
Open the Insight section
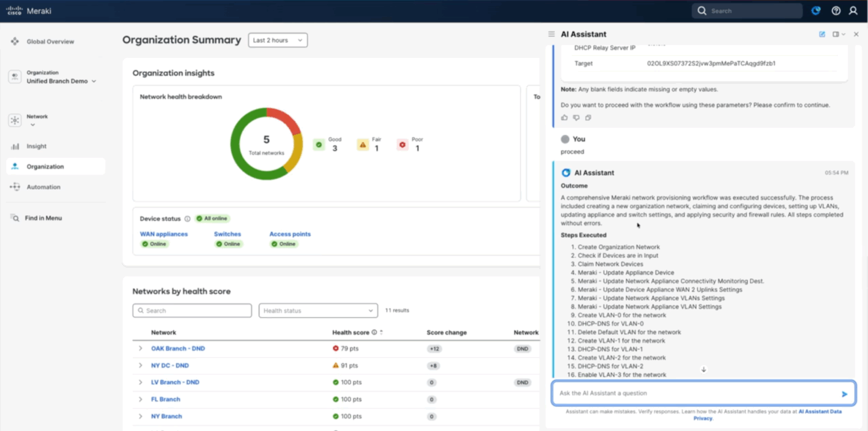coord(36,146)
